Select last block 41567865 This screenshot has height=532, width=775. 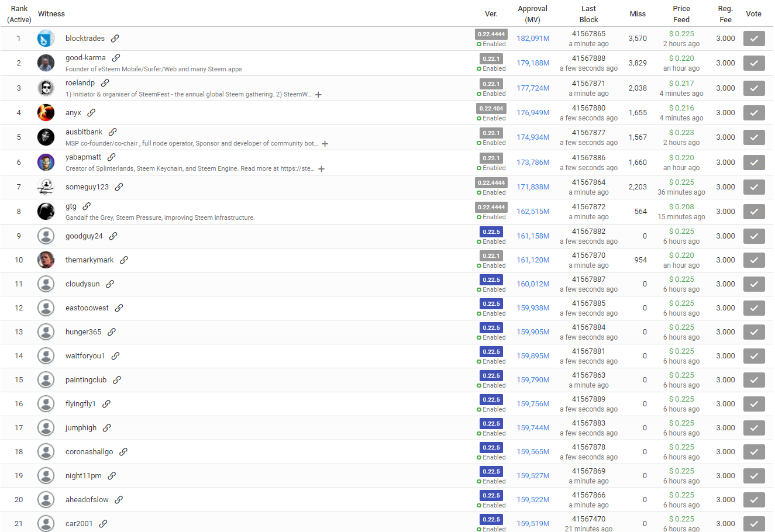[588, 34]
